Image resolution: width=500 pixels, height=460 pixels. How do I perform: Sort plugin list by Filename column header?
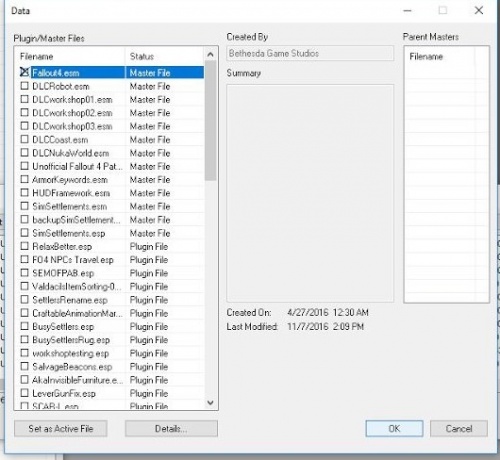[71, 56]
